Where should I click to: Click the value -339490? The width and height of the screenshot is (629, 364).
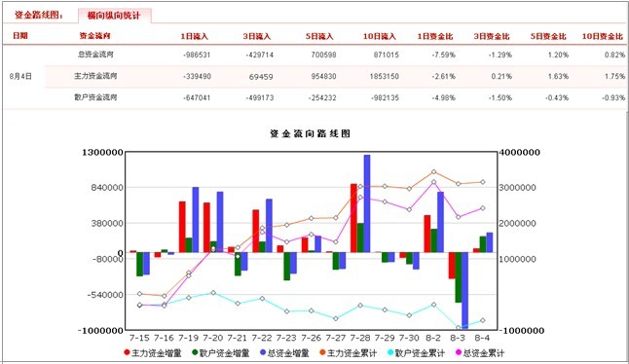197,77
